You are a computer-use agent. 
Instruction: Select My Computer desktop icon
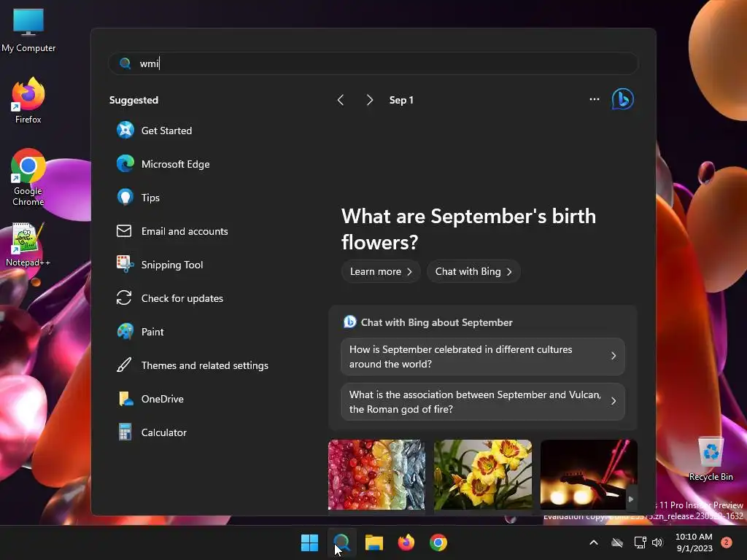[28, 30]
